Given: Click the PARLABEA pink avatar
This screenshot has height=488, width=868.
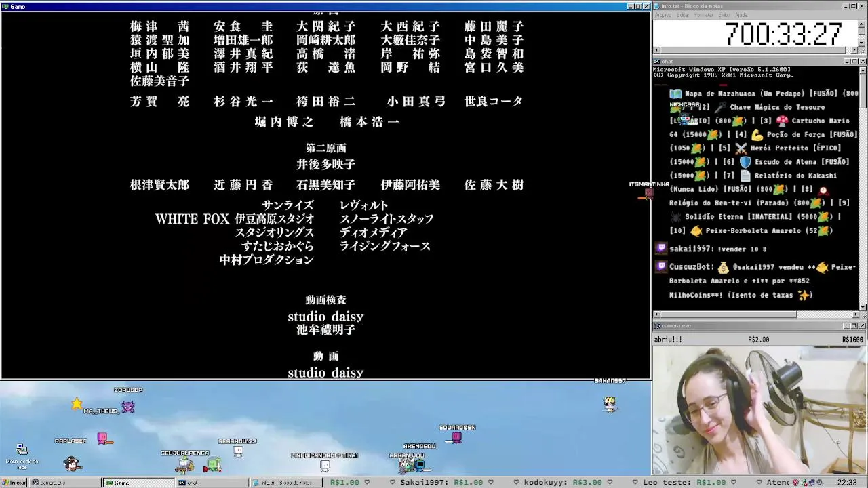Looking at the screenshot, I should pos(103,439).
